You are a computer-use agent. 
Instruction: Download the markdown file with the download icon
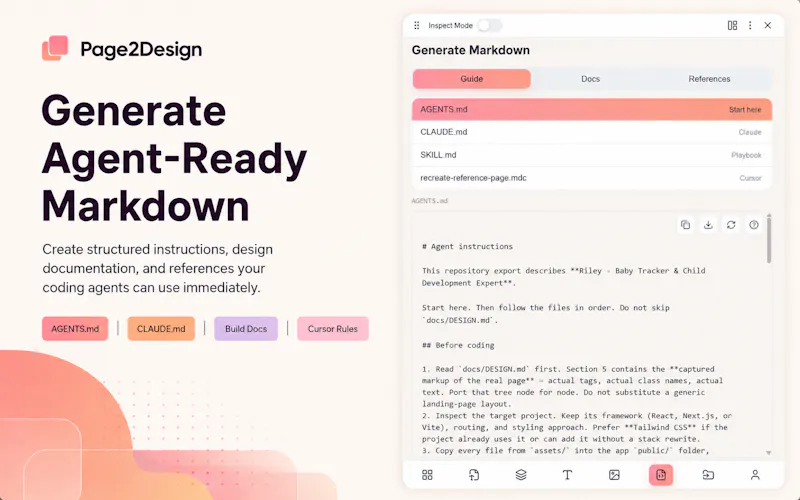pyautogui.click(x=708, y=225)
